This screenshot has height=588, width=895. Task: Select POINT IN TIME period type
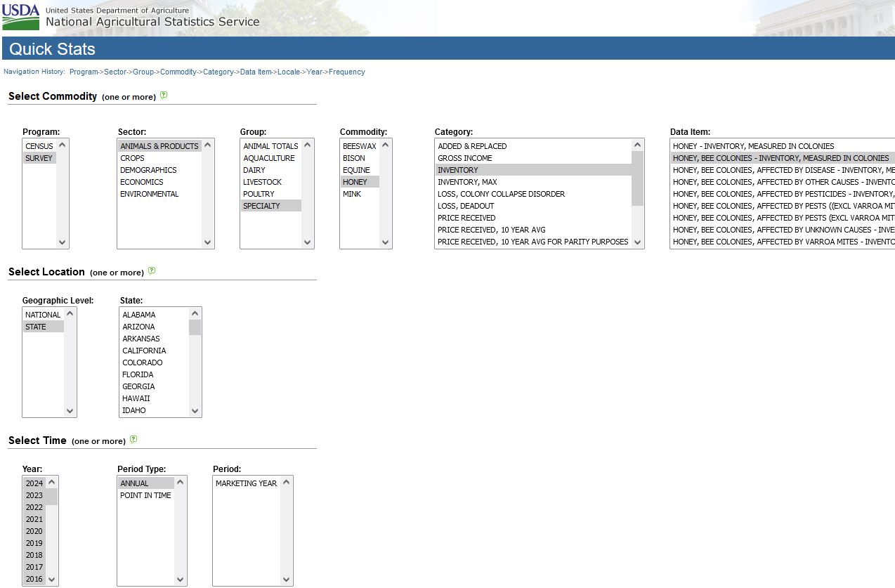pos(145,495)
